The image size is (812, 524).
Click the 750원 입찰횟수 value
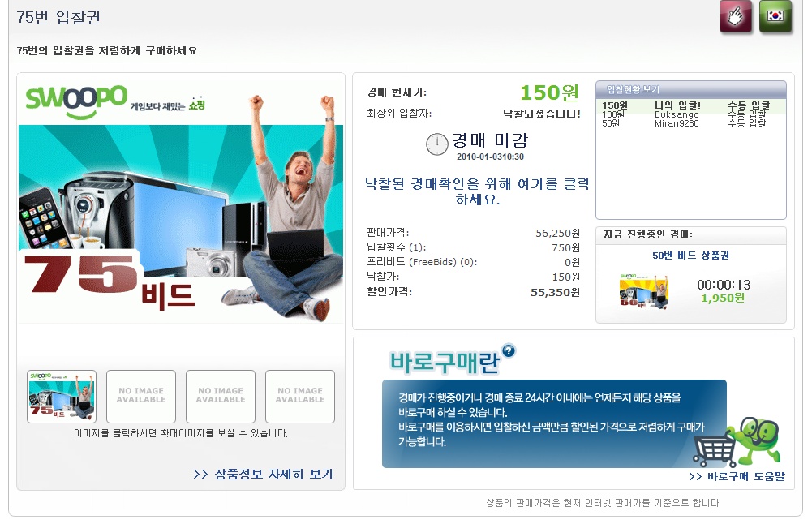[566, 247]
